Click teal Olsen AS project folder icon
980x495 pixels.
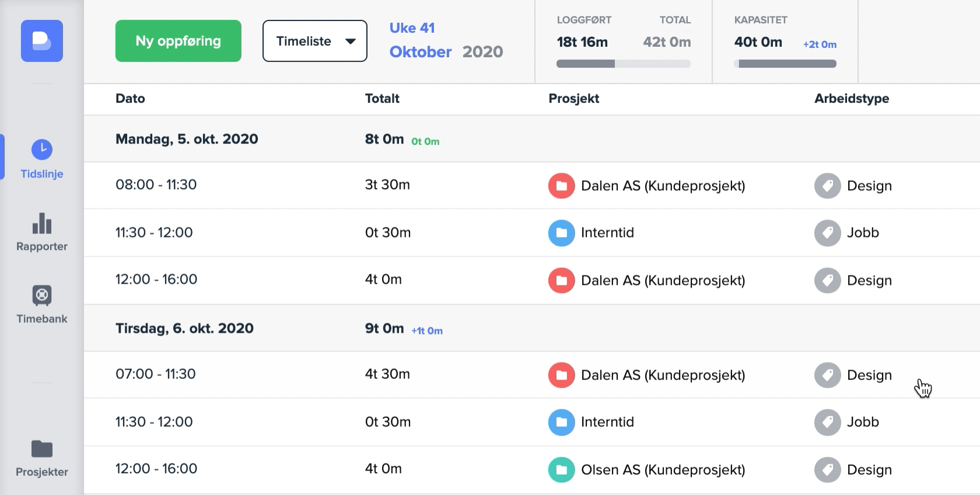pyautogui.click(x=561, y=470)
